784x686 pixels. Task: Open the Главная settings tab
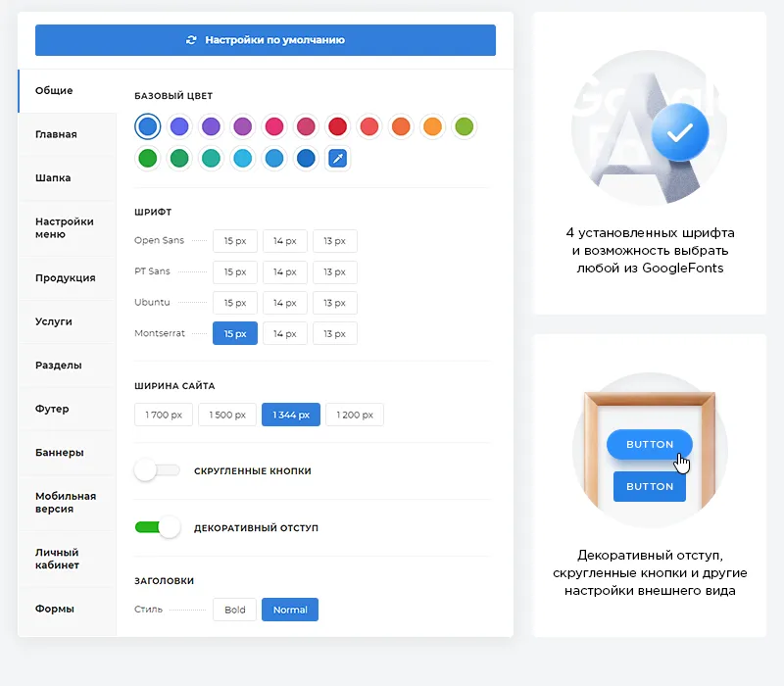(56, 134)
